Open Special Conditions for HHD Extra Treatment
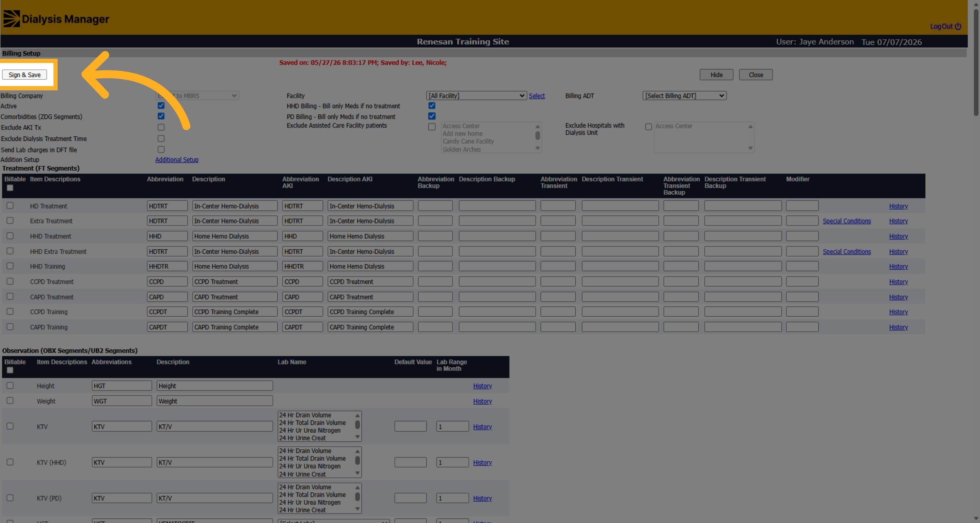 click(846, 252)
